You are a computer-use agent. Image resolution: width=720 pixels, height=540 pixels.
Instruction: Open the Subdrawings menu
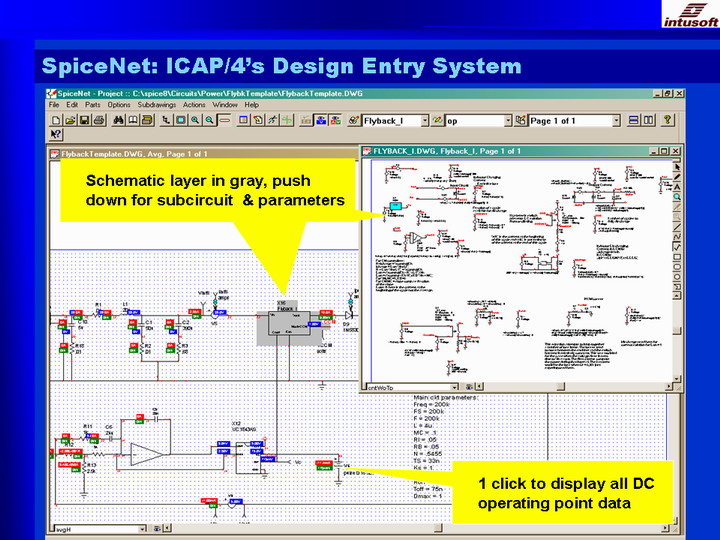click(157, 105)
